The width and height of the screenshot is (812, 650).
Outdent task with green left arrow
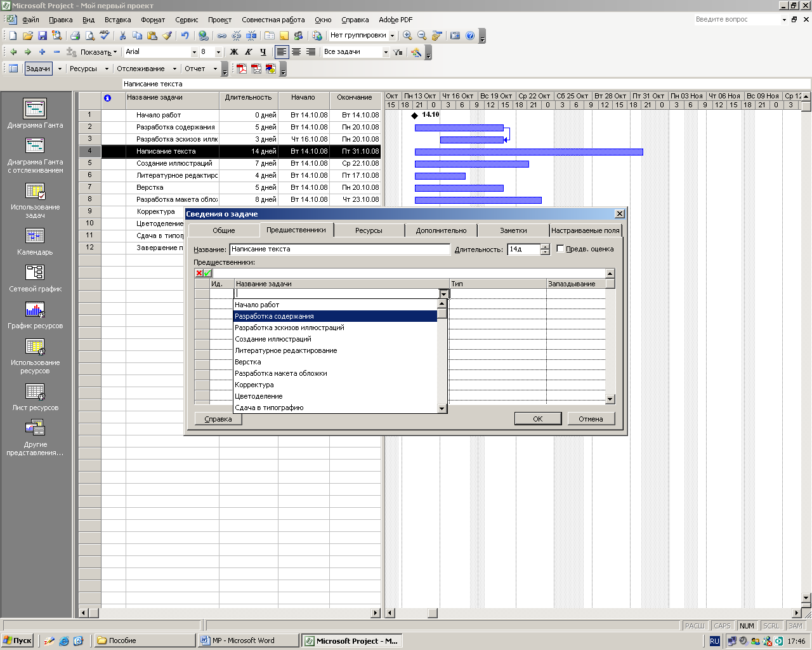(13, 52)
